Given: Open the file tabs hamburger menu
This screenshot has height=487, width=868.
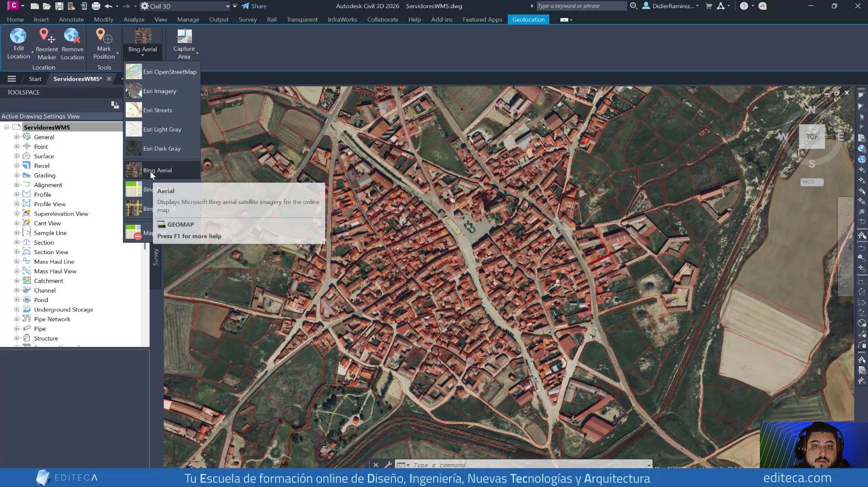Looking at the screenshot, I should (x=12, y=79).
